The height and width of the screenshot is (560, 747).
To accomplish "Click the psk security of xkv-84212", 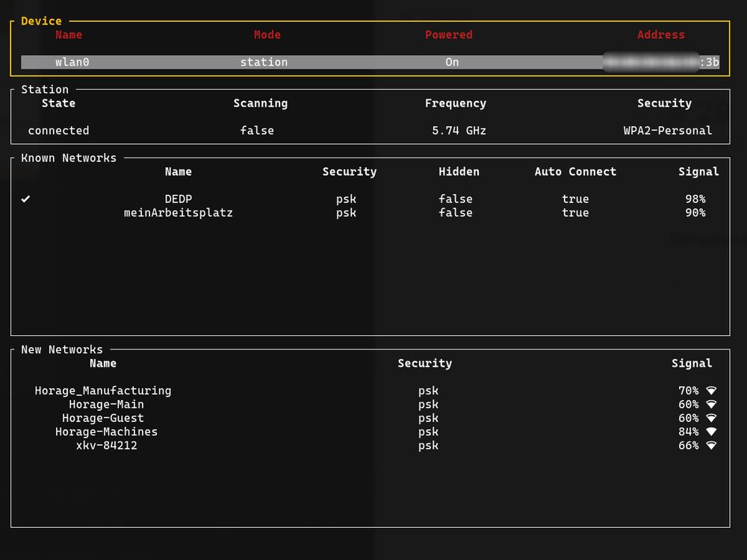I will pyautogui.click(x=428, y=447).
